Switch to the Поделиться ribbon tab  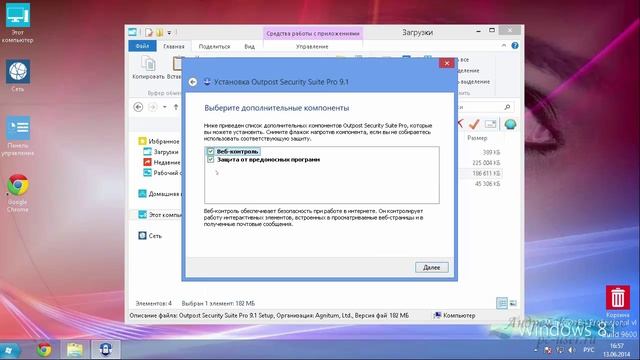(214, 47)
